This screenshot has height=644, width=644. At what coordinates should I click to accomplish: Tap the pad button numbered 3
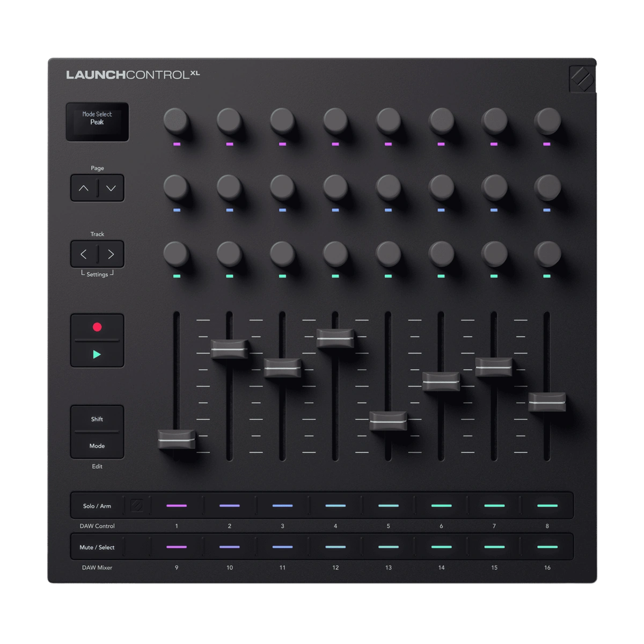point(282,506)
